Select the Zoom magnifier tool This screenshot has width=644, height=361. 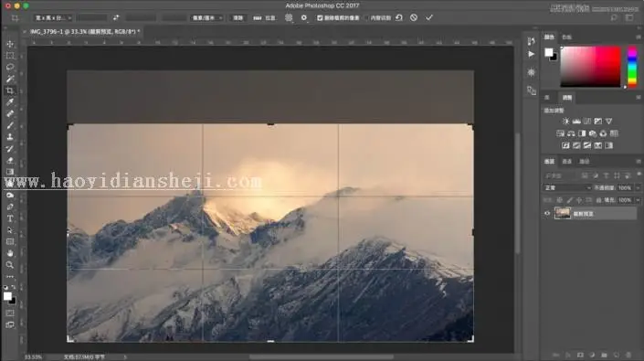click(x=10, y=265)
